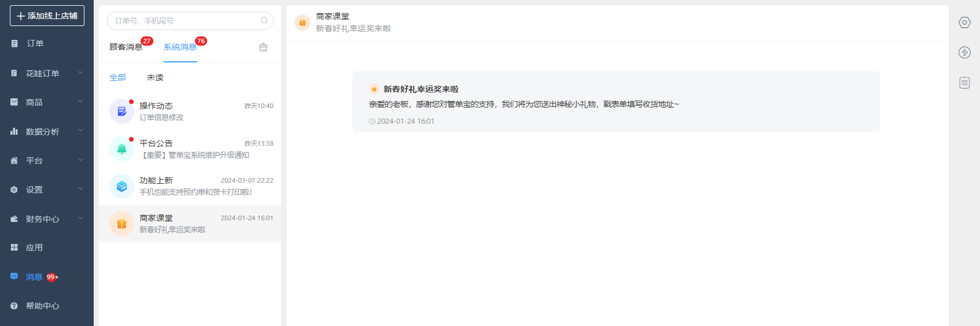Screen dimensions: 980x326
Task: Switch to 顾客消息 tab
Action: pyautogui.click(x=126, y=47)
